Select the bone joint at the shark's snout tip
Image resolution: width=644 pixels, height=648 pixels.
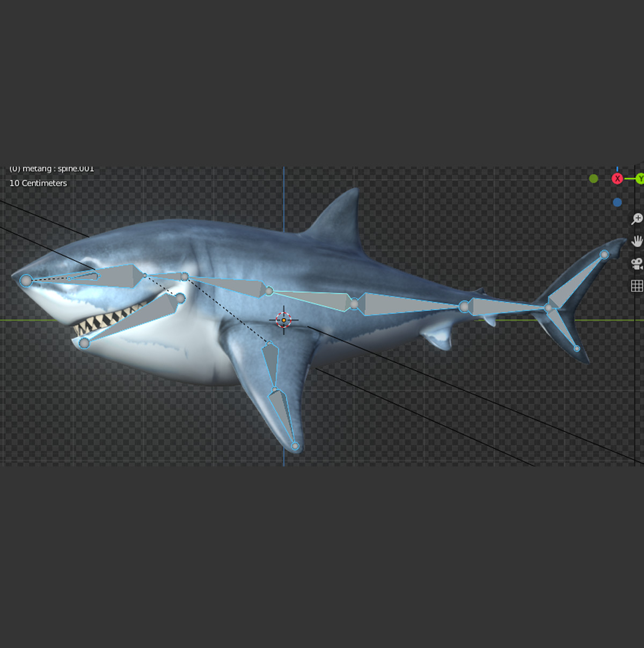[x=26, y=280]
